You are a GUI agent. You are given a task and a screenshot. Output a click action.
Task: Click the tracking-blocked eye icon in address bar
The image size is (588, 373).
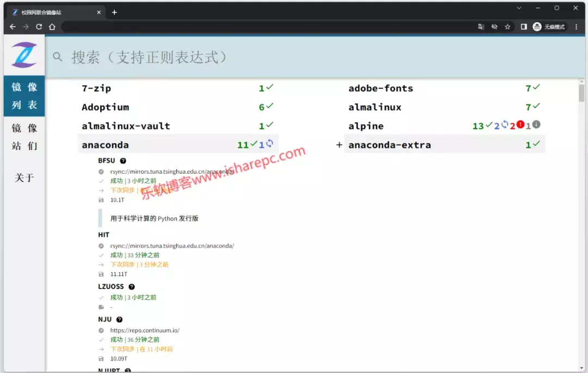(x=494, y=27)
